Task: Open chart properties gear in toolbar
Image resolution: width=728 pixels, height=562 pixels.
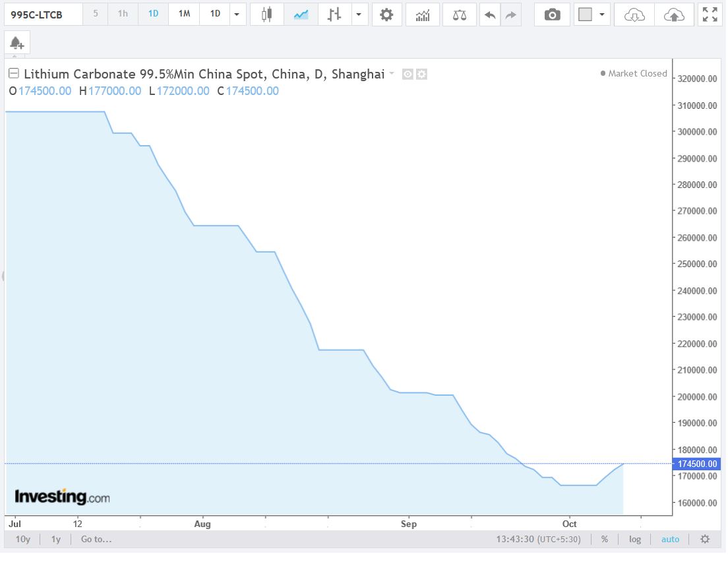Action: point(387,14)
